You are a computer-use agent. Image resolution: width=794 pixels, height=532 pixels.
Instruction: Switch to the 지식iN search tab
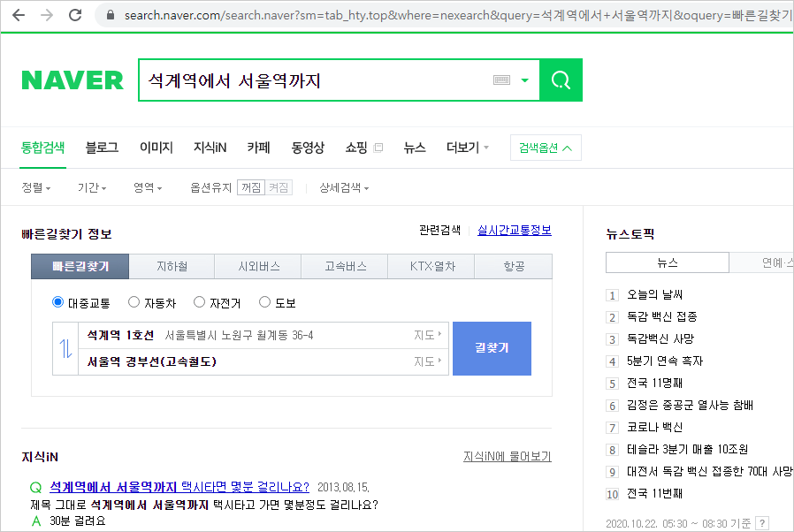tap(210, 148)
